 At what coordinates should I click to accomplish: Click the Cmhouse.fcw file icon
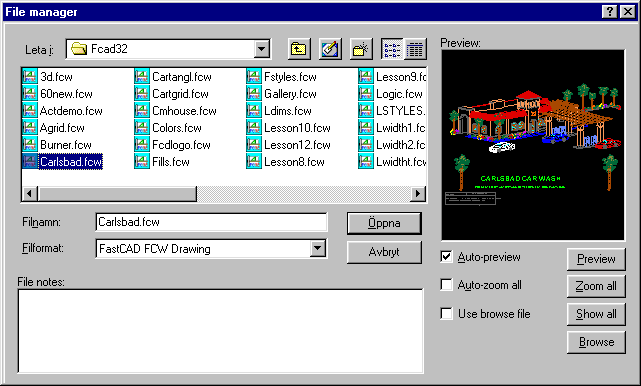click(142, 111)
